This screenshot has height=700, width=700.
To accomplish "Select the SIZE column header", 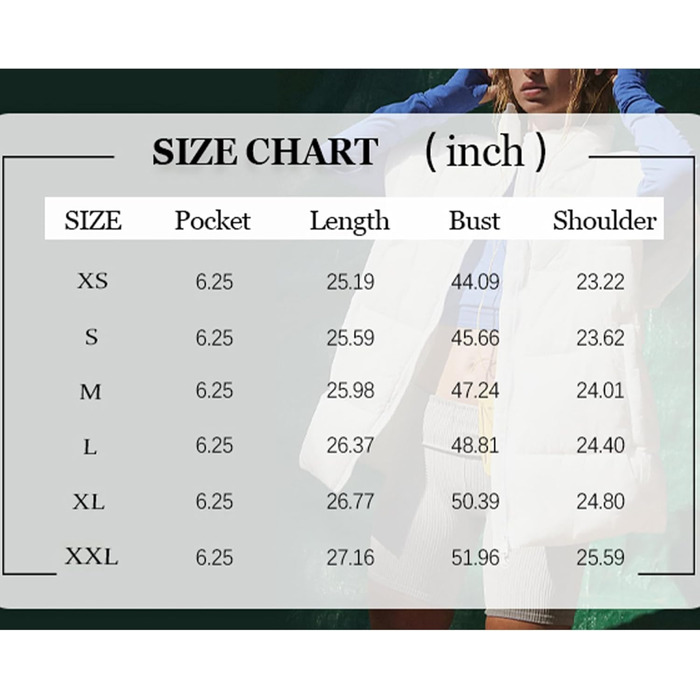I will (x=93, y=220).
